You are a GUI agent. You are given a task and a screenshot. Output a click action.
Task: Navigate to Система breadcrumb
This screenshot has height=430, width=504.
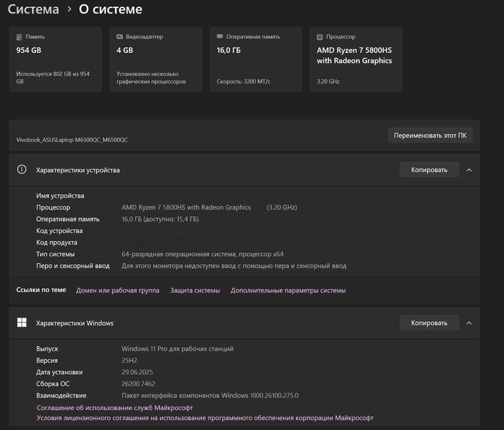click(x=33, y=9)
